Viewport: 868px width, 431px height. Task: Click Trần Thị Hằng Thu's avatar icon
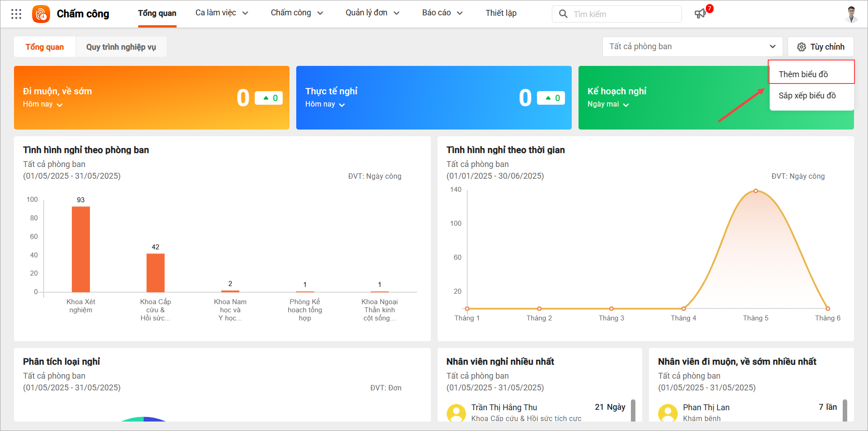tap(456, 412)
